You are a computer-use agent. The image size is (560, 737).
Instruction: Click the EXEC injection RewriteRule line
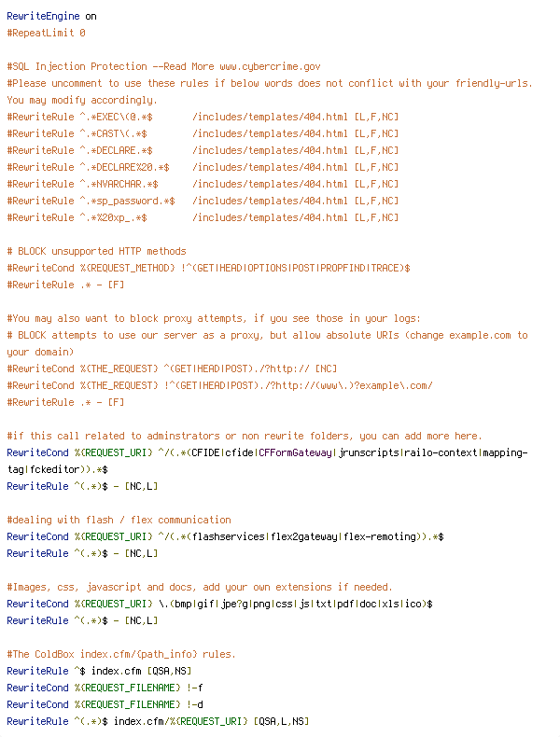point(203,117)
